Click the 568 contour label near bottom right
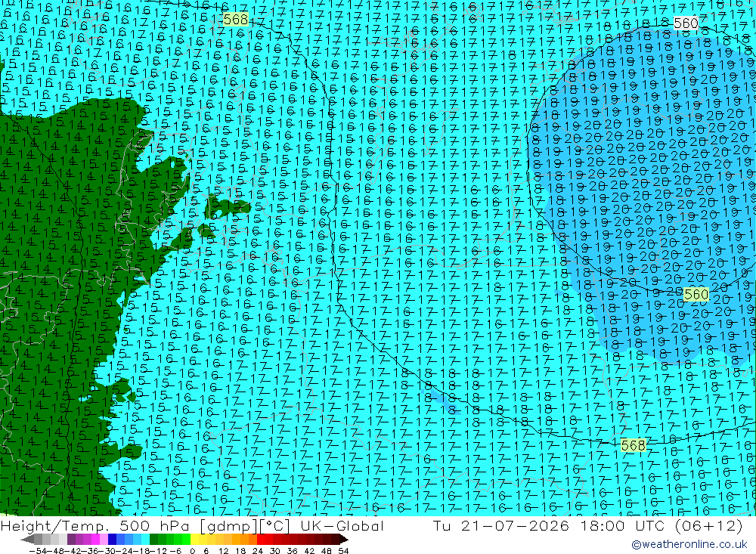756x554 pixels. pos(633,445)
